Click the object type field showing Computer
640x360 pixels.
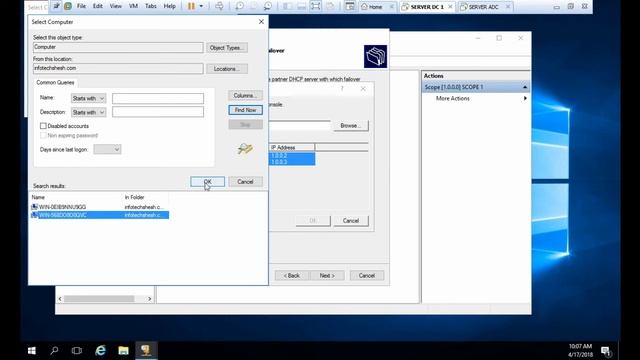pyautogui.click(x=118, y=47)
